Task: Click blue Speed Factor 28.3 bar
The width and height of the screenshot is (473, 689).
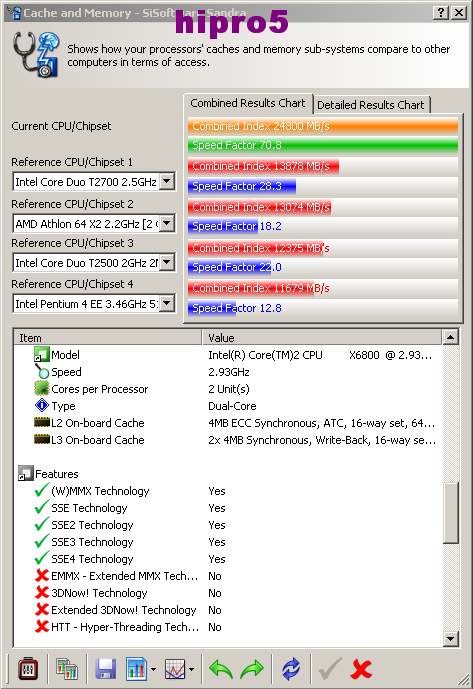Action: click(242, 186)
